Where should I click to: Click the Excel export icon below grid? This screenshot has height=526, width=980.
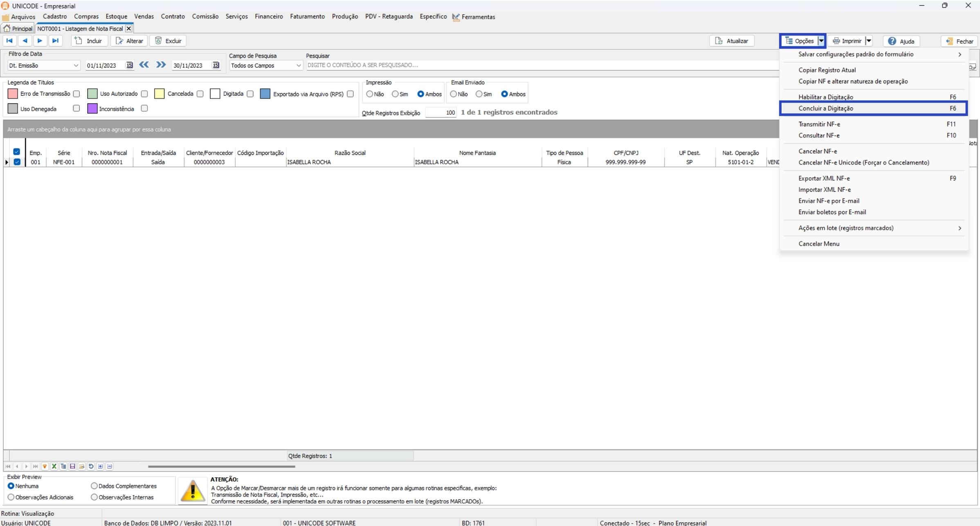pos(54,466)
